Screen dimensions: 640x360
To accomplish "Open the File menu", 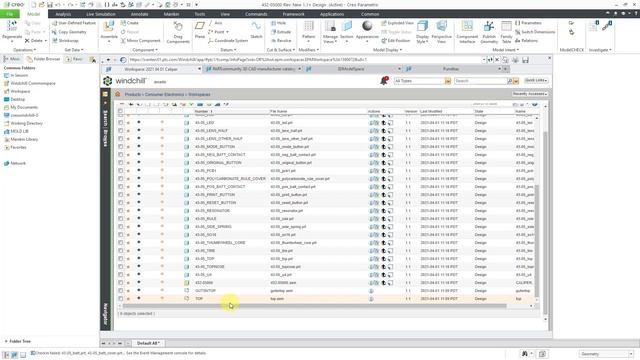I will [x=10, y=14].
